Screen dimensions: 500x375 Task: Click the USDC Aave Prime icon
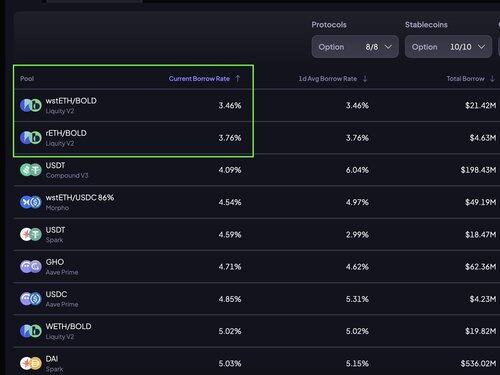pos(31,299)
